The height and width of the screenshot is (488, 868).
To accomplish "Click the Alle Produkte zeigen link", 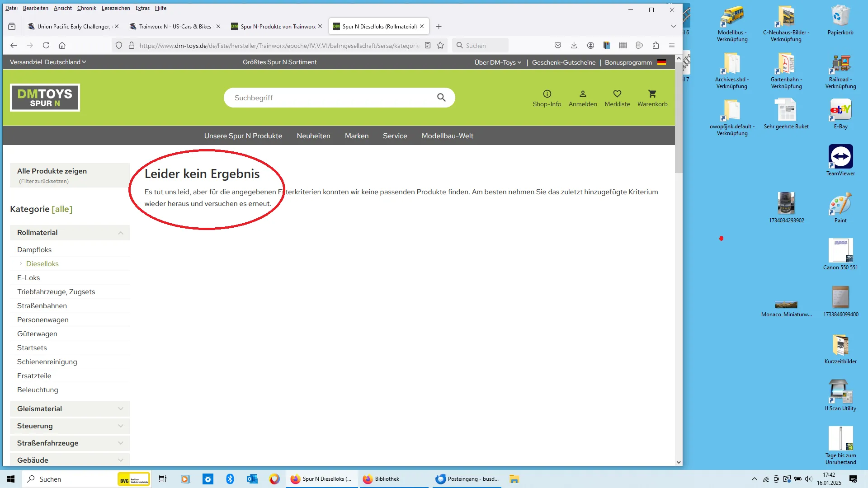I will pyautogui.click(x=52, y=171).
